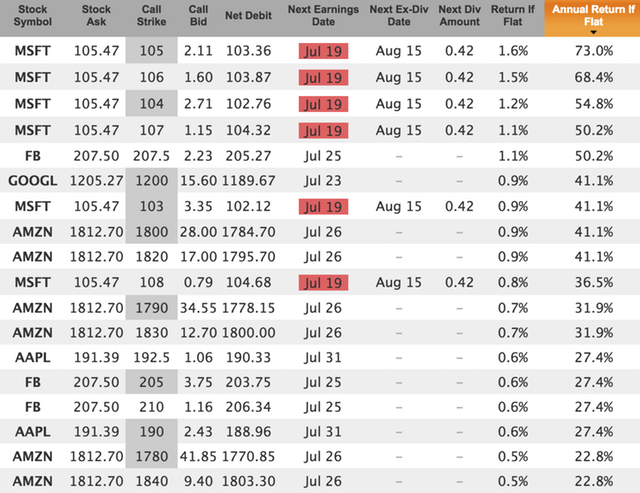Image resolution: width=640 pixels, height=493 pixels.
Task: Click call strike 210 cell
Action: pyautogui.click(x=151, y=407)
